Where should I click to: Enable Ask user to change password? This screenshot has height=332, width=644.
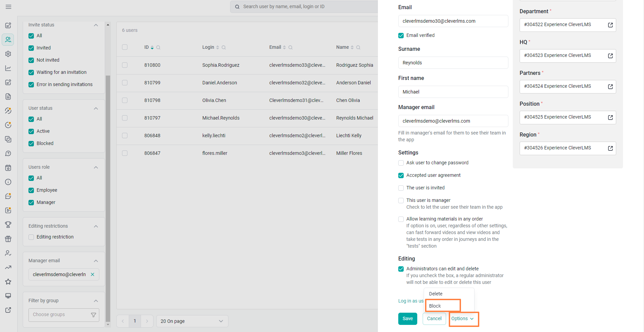coord(401,163)
